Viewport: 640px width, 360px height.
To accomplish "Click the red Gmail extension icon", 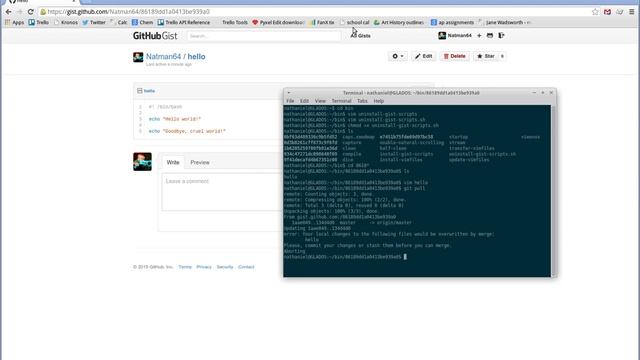I will 607,12.
